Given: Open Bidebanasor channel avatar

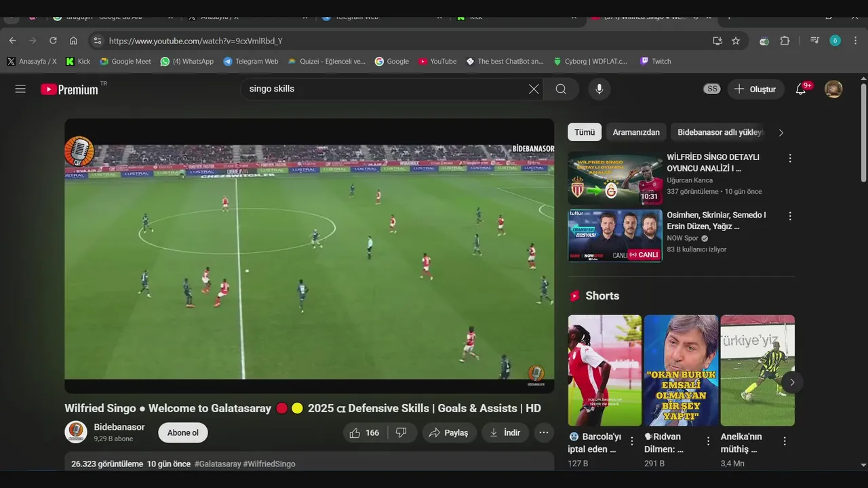Looking at the screenshot, I should [x=76, y=432].
